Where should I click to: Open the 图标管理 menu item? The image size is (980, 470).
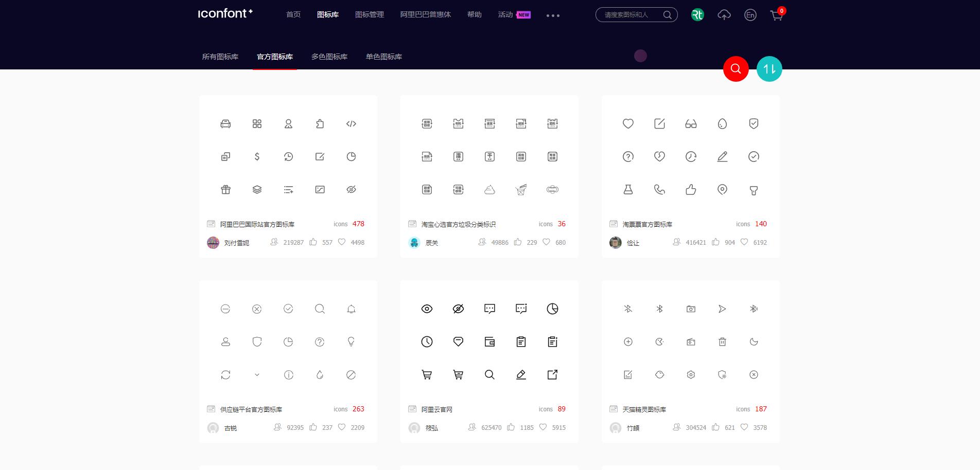pyautogui.click(x=369, y=15)
